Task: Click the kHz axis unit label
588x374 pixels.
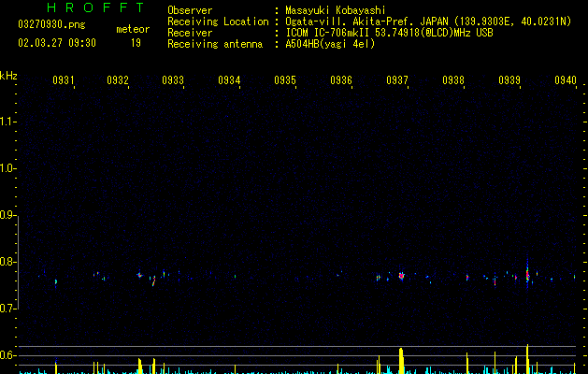Action: pos(8,76)
